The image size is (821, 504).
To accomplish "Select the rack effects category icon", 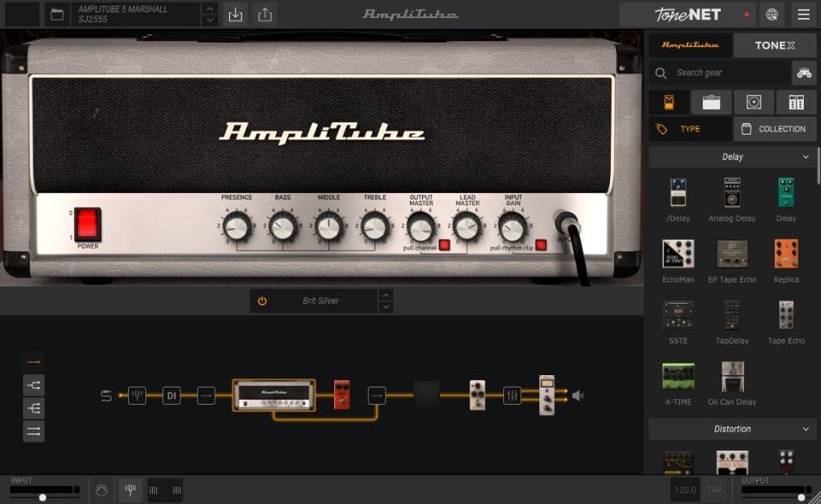I will (796, 102).
